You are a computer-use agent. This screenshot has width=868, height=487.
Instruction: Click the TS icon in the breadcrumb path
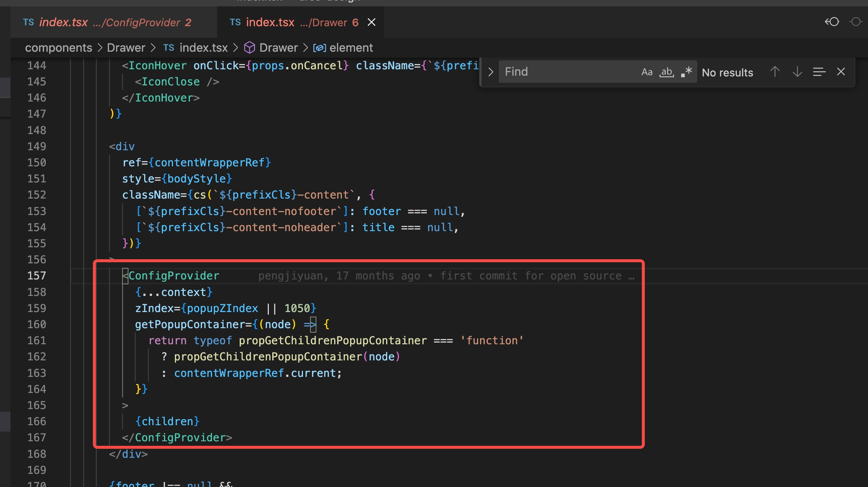pos(169,48)
